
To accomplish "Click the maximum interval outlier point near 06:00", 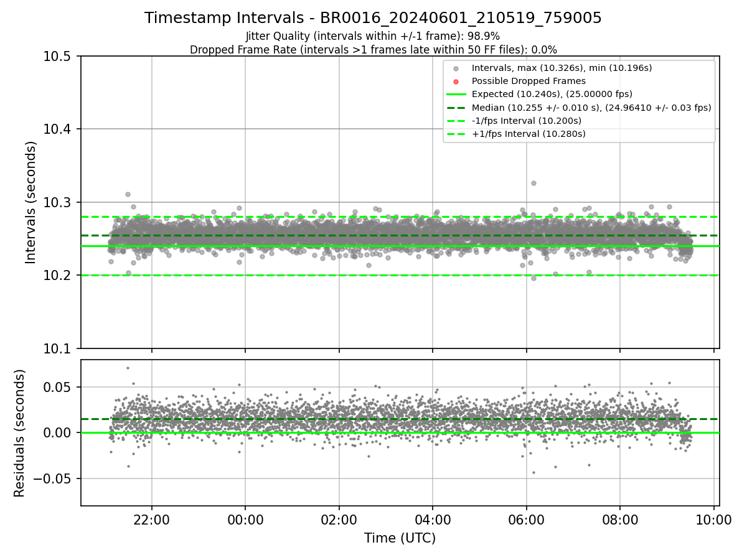I will 533,183.
